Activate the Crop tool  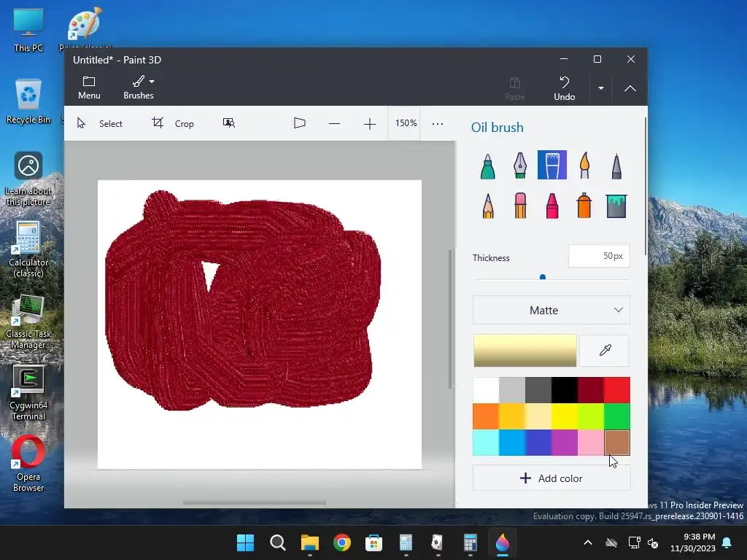click(173, 123)
